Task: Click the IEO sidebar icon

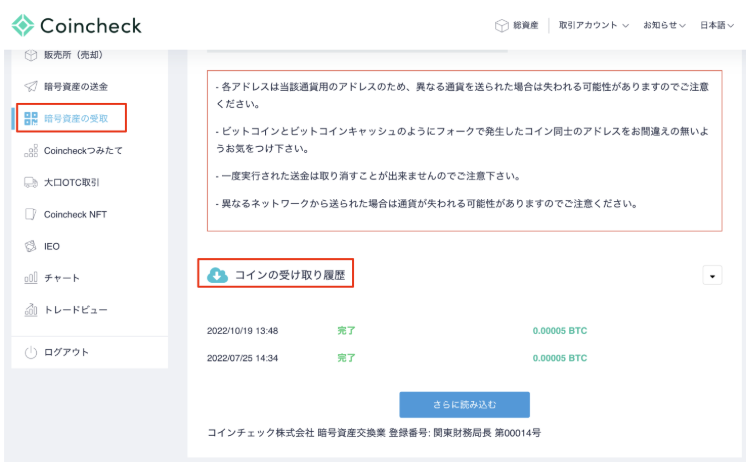Action: coord(30,246)
